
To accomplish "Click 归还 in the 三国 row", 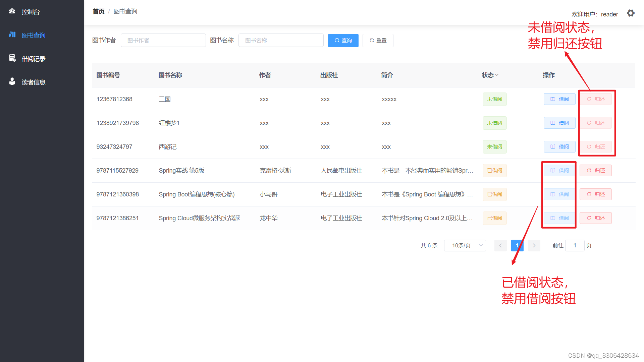I will click(596, 99).
